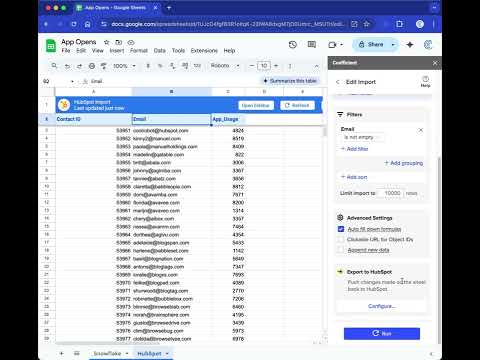Uncheck Auto fill down formulas checkbox
The width and height of the screenshot is (480, 360).
(x=341, y=229)
